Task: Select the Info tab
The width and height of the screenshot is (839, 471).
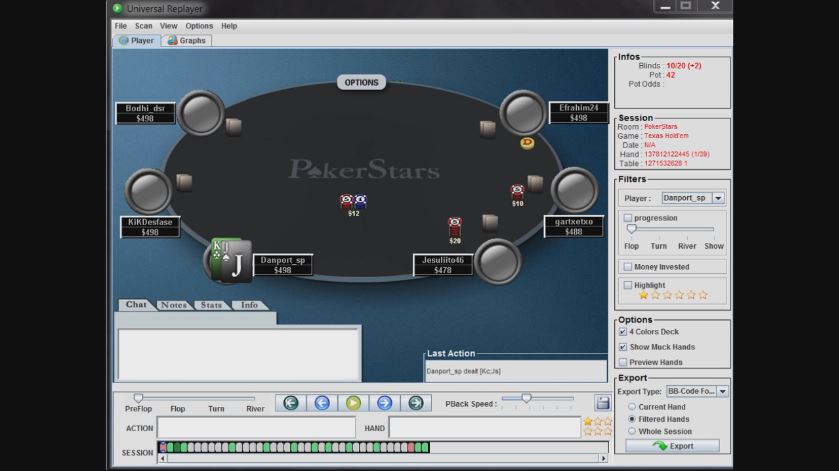Action: 249,305
